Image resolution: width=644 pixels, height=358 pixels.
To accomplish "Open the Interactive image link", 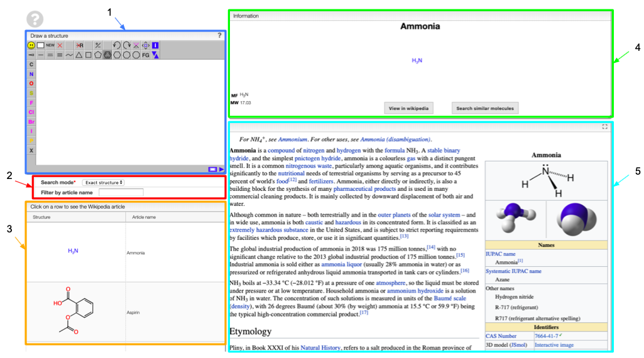I will [554, 345].
